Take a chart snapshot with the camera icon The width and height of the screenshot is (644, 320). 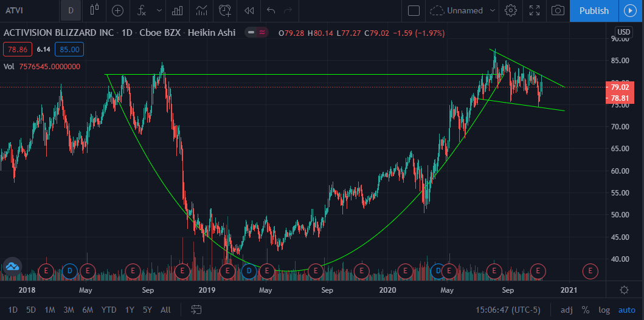coord(558,10)
